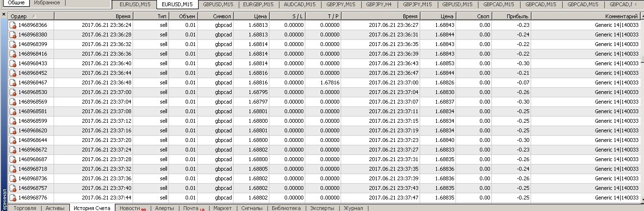Image resolution: width=644 pixels, height=211 pixels.
Task: Sort by the Прибыль column header
Action: (511, 16)
